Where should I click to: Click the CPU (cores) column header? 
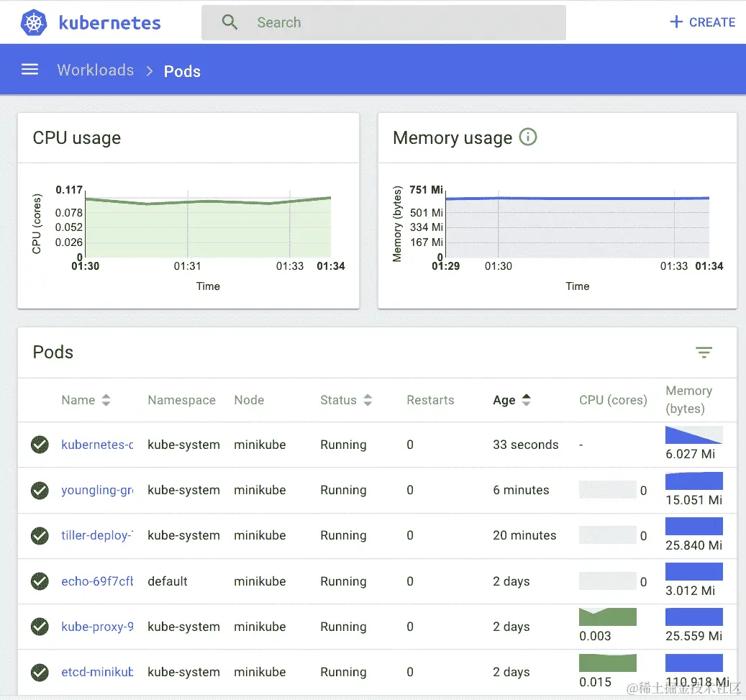tap(613, 400)
